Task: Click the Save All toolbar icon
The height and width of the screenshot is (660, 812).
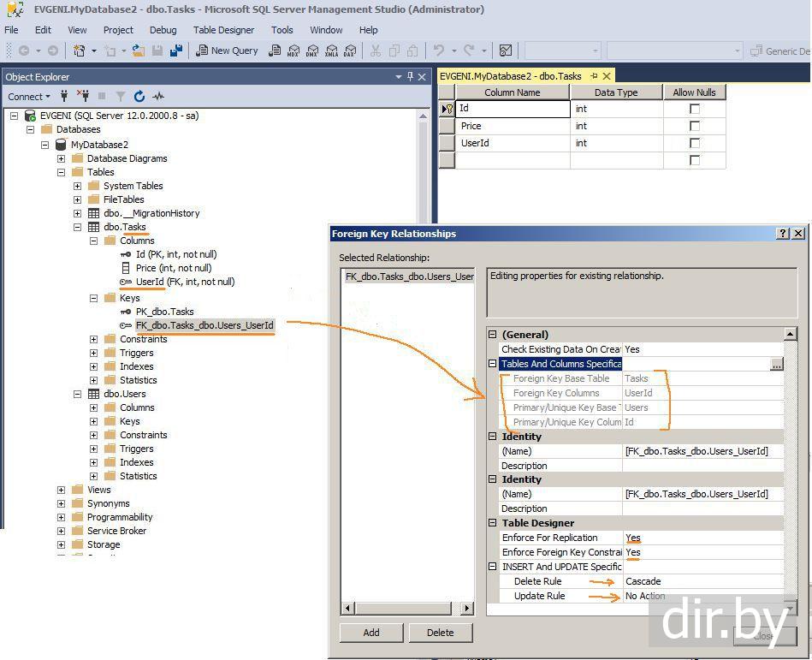Action: point(176,51)
